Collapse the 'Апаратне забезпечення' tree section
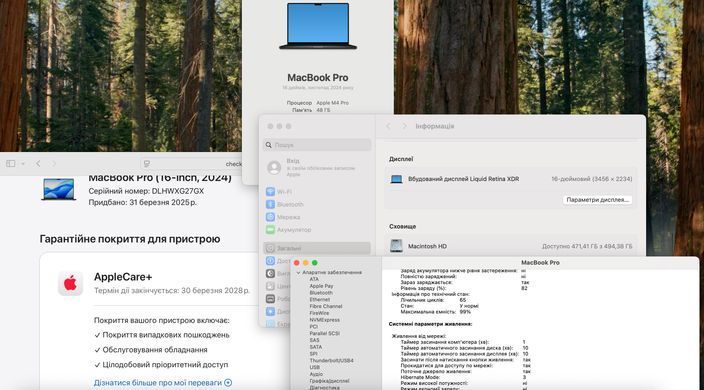The width and height of the screenshot is (704, 390). coord(298,272)
